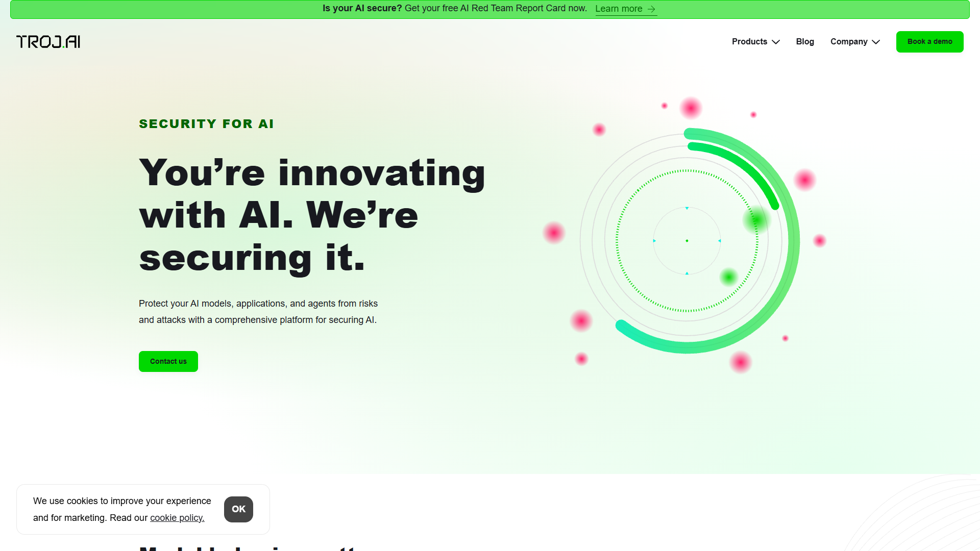Click the large pink dot above the radar
Screen dimensions: 980x551
(691, 108)
